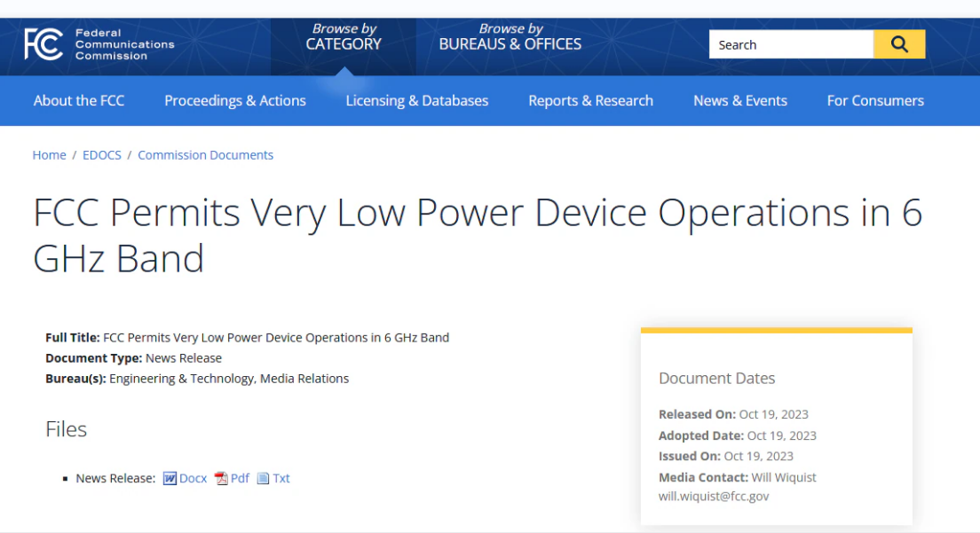
Task: Click Federal Communications Commission site name
Action: pyautogui.click(x=124, y=44)
